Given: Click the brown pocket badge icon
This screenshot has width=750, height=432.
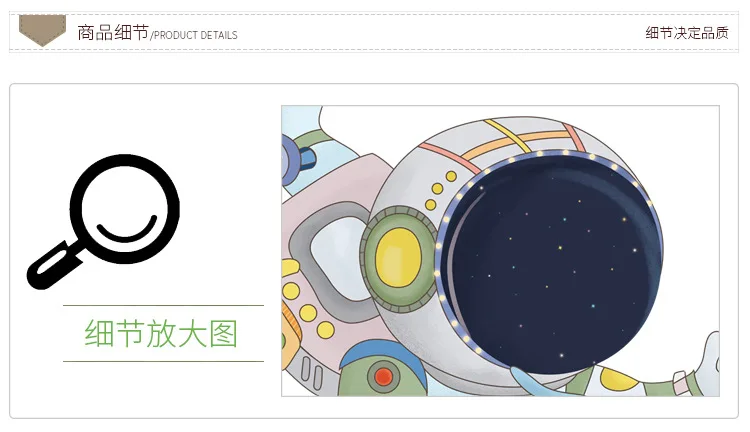Looking at the screenshot, I should (x=42, y=30).
